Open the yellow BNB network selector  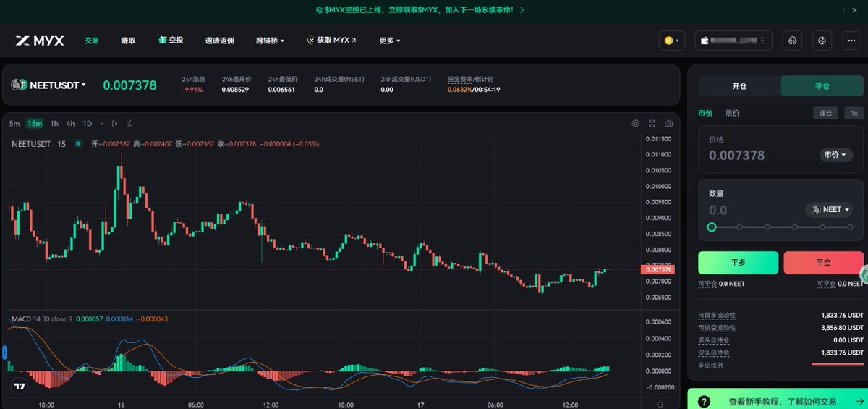(672, 41)
